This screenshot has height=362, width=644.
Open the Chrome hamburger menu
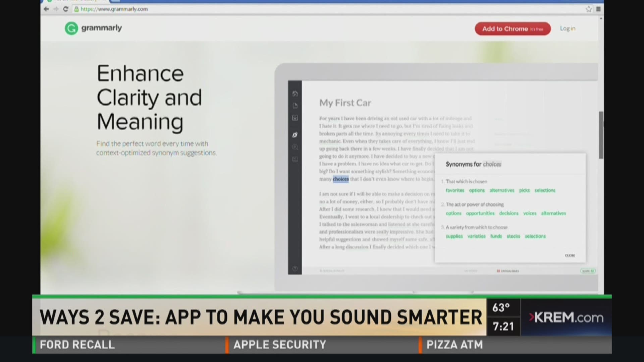pyautogui.click(x=598, y=9)
